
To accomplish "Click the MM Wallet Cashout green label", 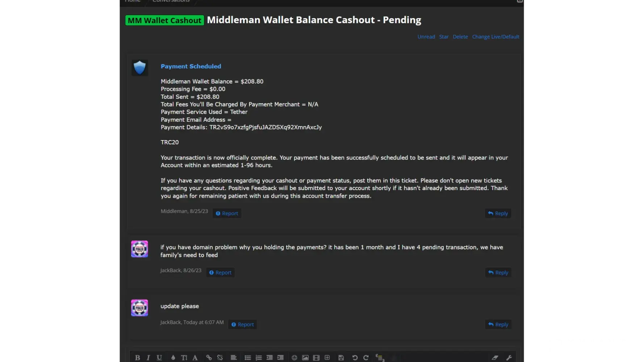I will (164, 20).
